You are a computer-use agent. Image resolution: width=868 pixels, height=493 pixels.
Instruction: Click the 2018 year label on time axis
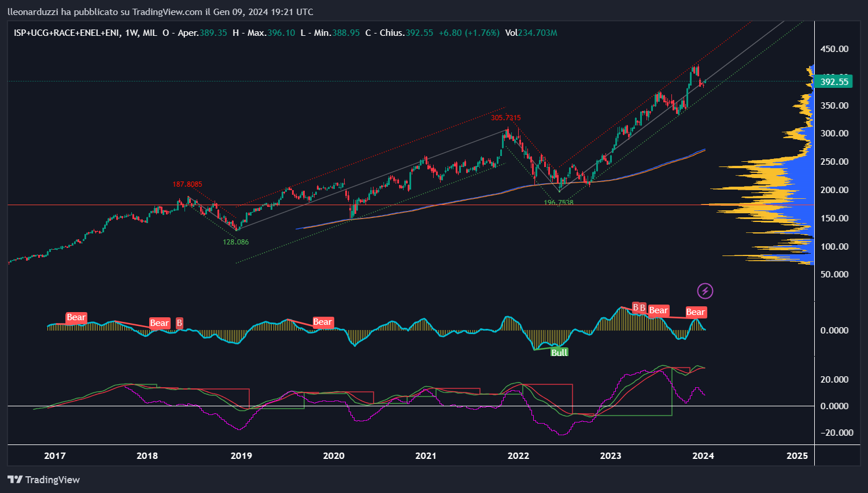pyautogui.click(x=147, y=456)
